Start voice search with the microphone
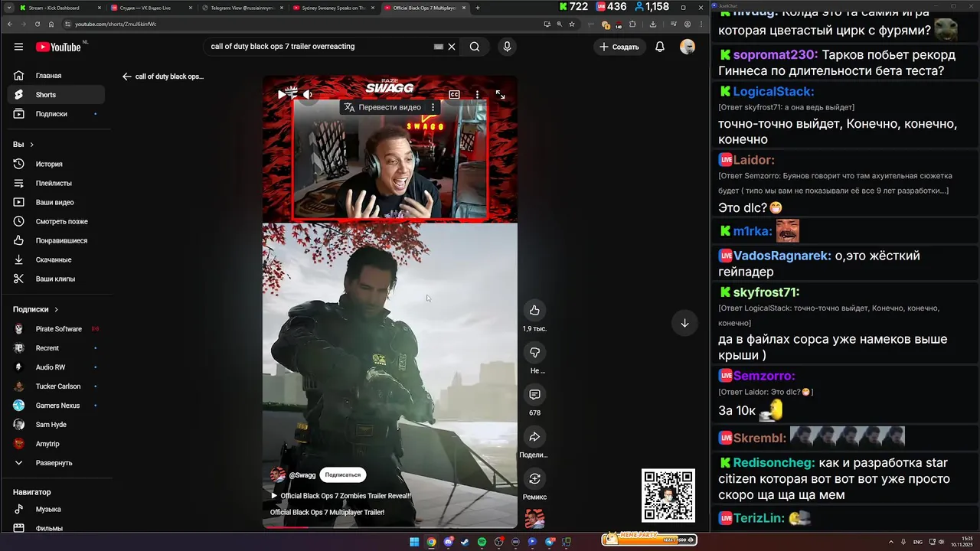Viewport: 980px width, 551px height. [507, 47]
